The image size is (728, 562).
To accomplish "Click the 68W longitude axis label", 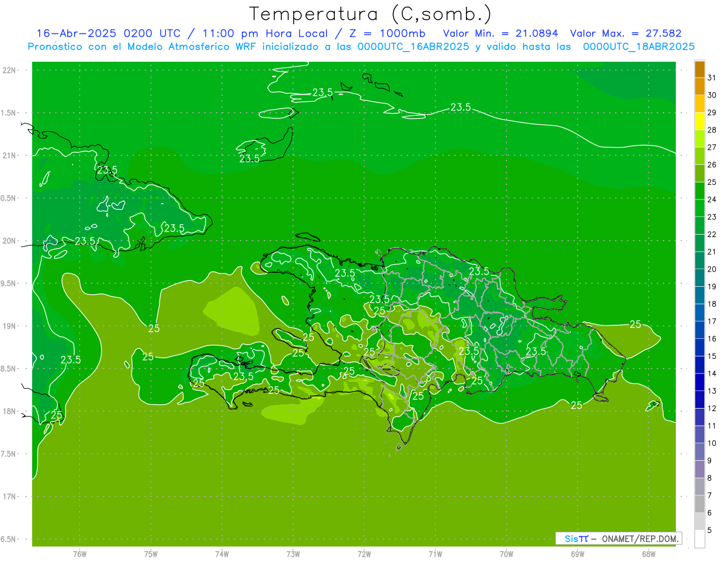I will (x=649, y=554).
